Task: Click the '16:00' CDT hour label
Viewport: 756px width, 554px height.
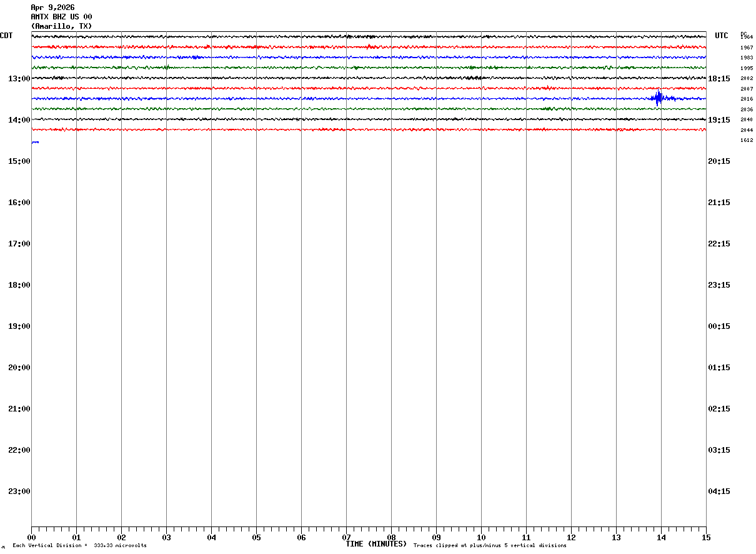Action: pos(19,203)
